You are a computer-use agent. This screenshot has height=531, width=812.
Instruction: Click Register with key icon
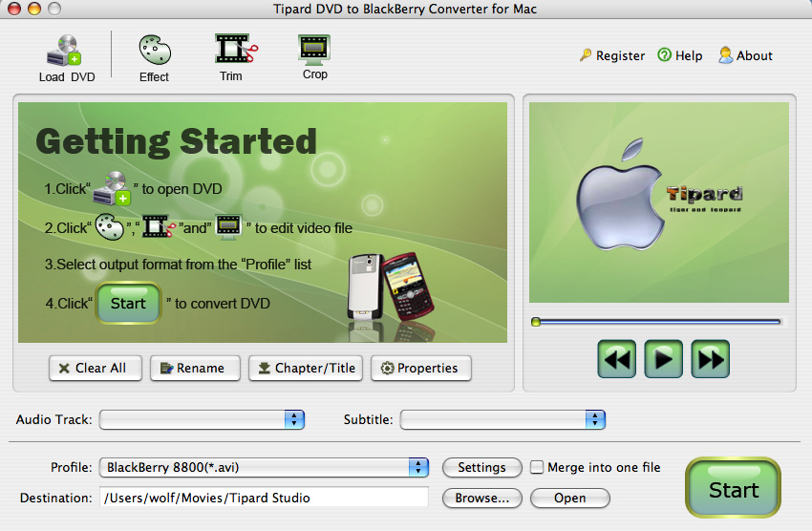[611, 55]
